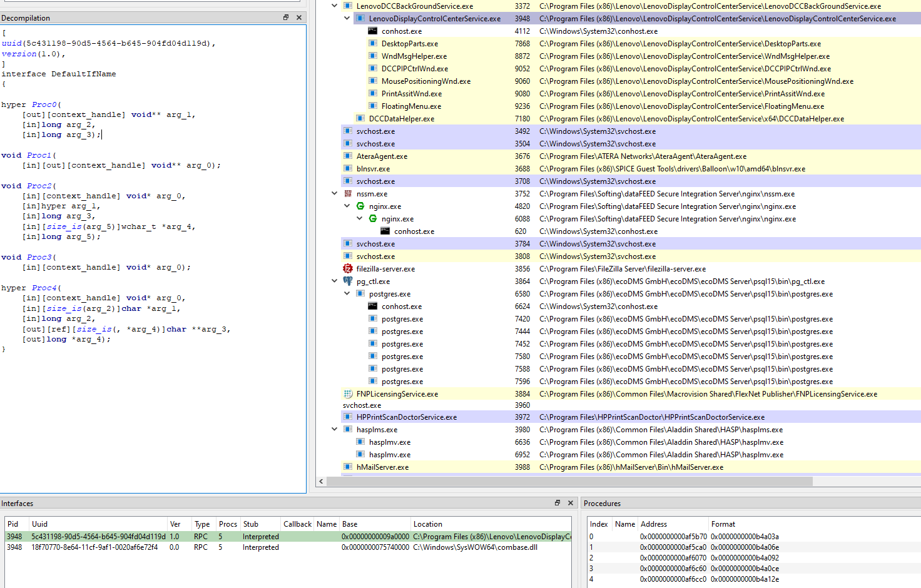Image resolution: width=921 pixels, height=588 pixels.
Task: Click the postgres.exe icon with PID 6580
Action: click(360, 293)
